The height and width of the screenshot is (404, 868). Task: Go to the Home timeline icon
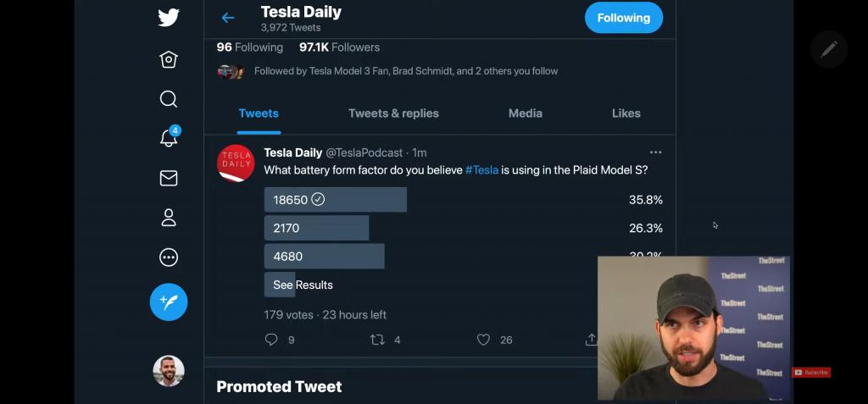tap(169, 59)
